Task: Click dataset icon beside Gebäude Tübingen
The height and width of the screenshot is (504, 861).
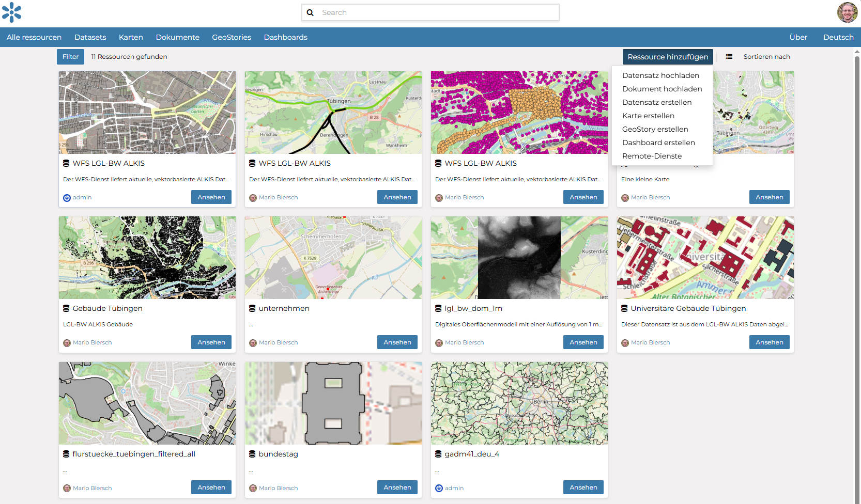Action: (66, 308)
